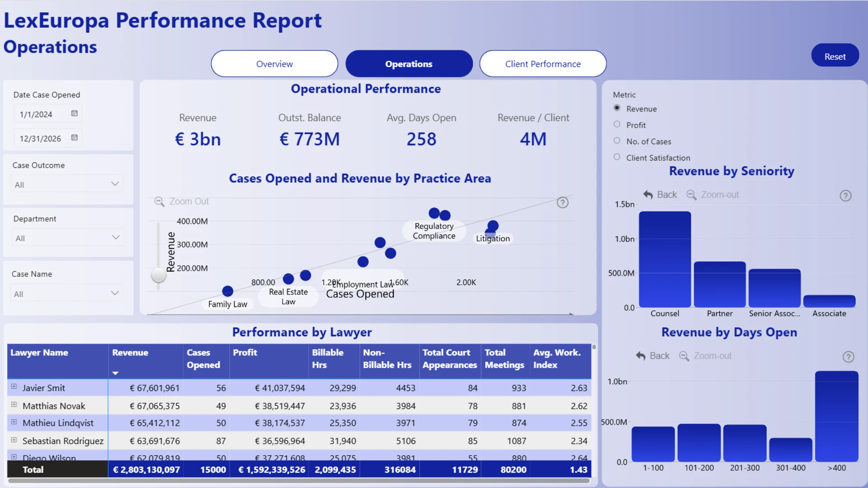Viewport: 868px width, 488px height.
Task: Click the Zoom Out magnifier on scatter chart
Action: click(x=159, y=202)
